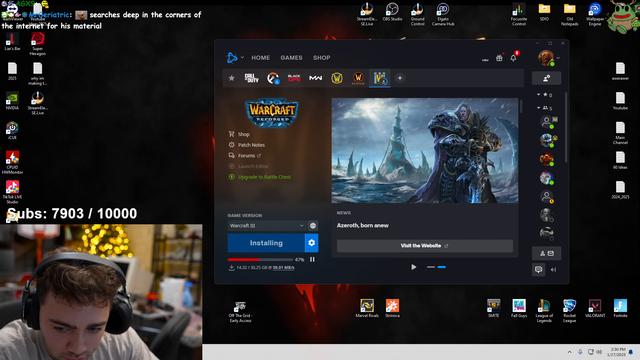Open the OBS Studio desktop icon
The width and height of the screenshot is (640, 360).
click(x=392, y=11)
